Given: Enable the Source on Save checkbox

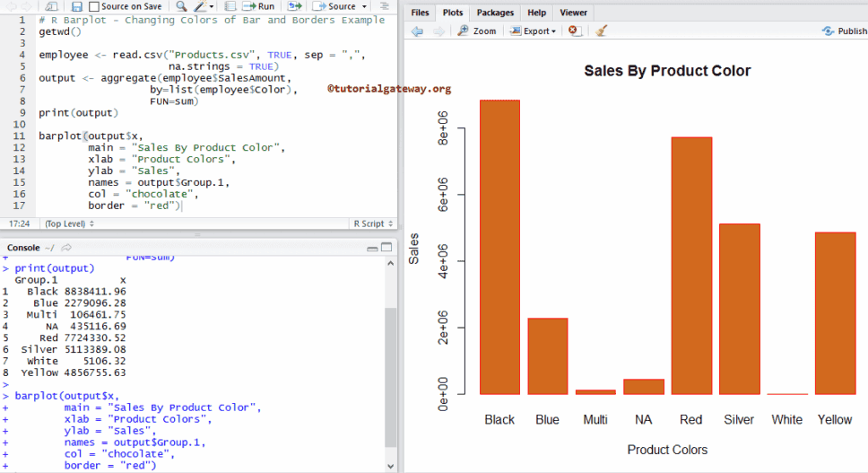Looking at the screenshot, I should tap(94, 6).
